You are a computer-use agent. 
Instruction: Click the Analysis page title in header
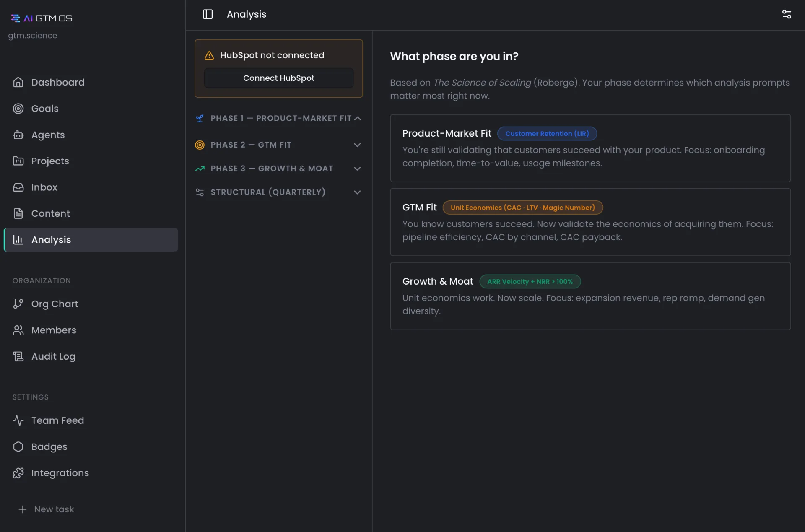click(247, 14)
